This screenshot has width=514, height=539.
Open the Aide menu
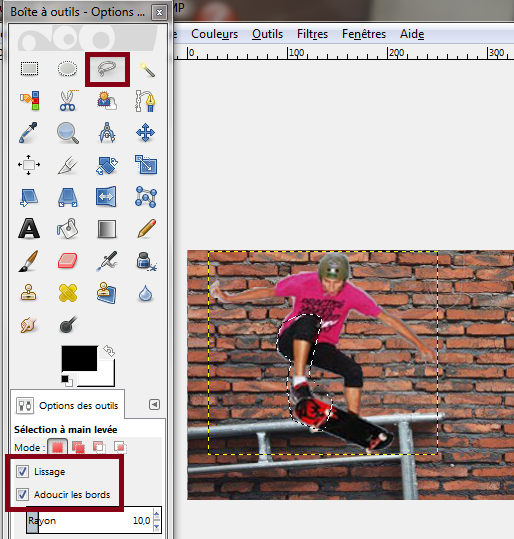412,34
